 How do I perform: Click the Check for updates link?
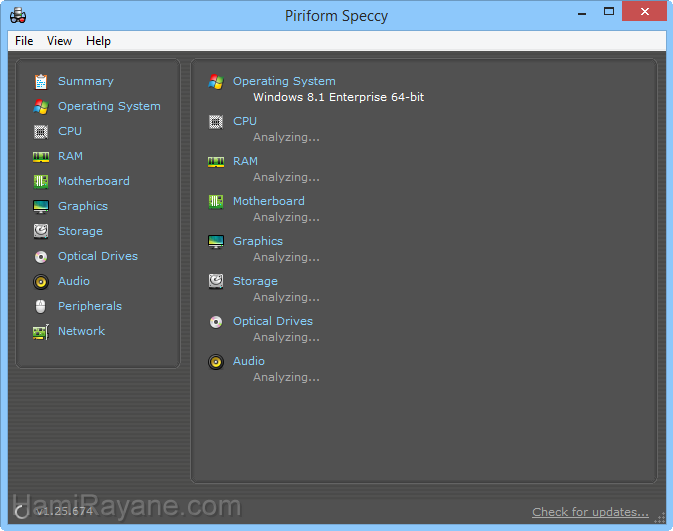(591, 512)
